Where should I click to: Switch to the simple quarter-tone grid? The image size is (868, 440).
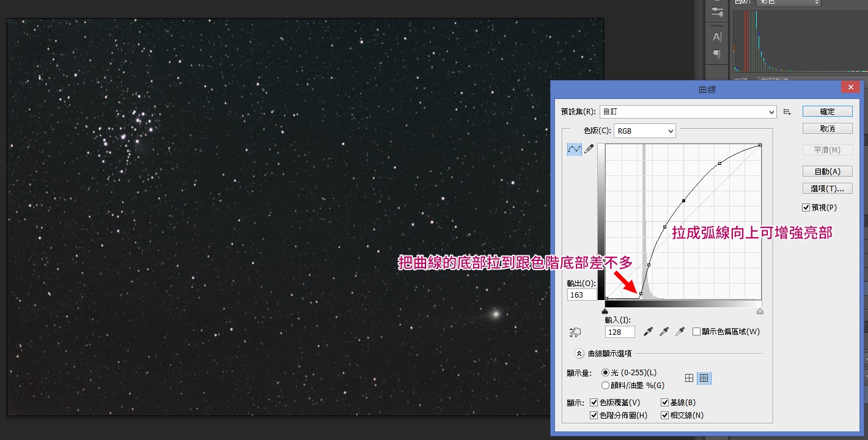[690, 378]
